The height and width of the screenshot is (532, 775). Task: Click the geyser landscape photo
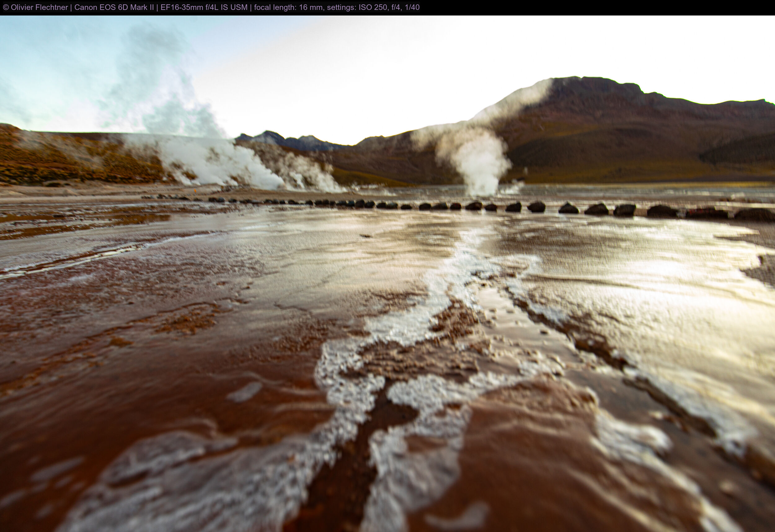387,274
